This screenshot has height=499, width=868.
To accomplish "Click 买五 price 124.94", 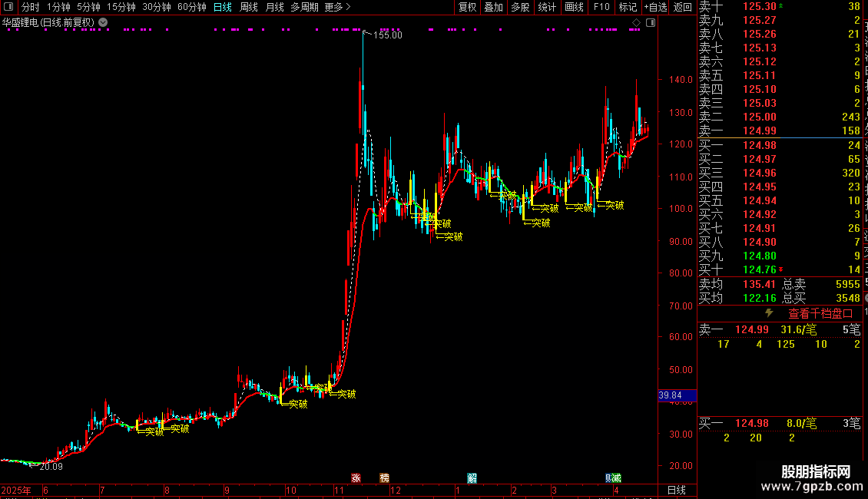I will click(760, 200).
